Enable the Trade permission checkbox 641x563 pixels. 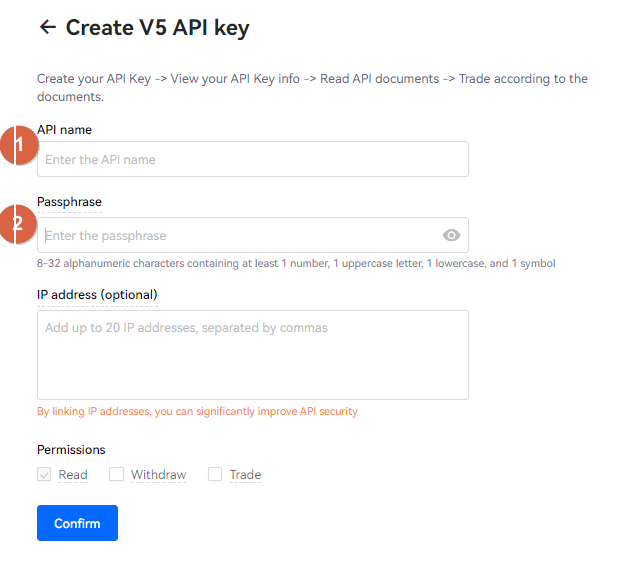(x=215, y=474)
